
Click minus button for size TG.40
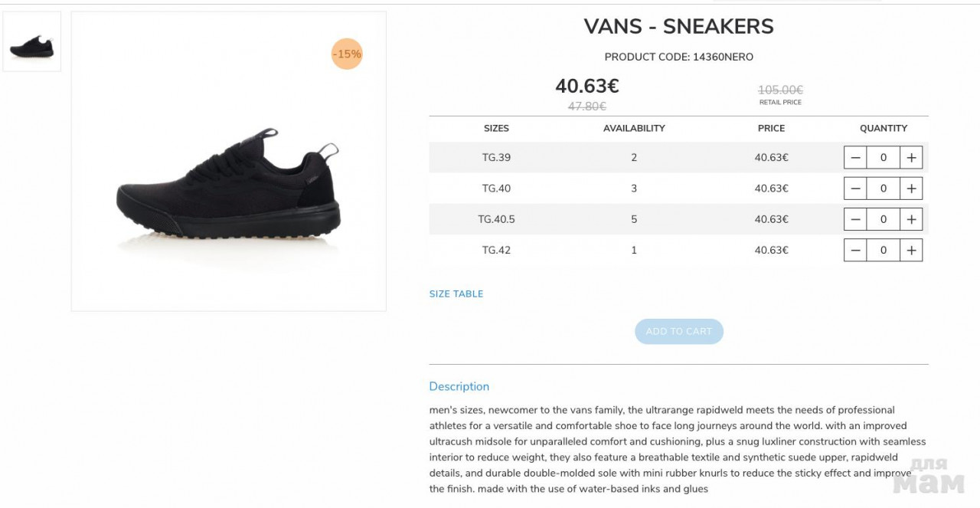click(855, 188)
